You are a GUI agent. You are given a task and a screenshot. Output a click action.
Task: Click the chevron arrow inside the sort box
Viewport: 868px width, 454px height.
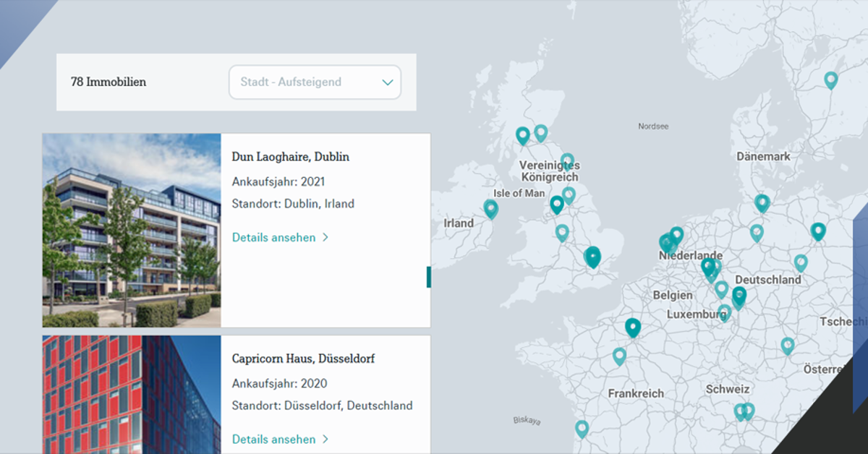pos(388,82)
